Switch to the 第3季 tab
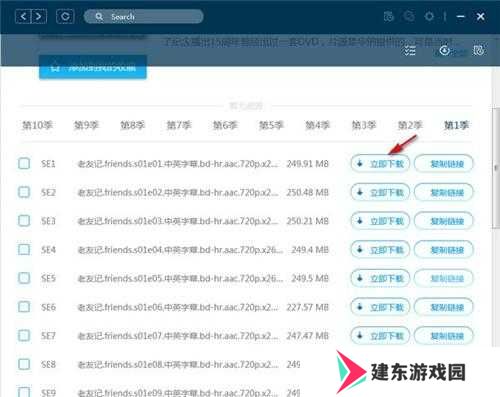Image resolution: width=500 pixels, height=397 pixels. (x=364, y=125)
